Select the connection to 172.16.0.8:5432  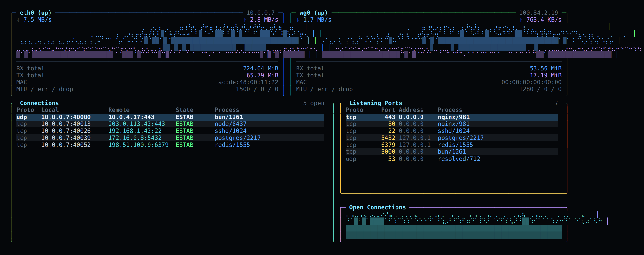(170, 138)
